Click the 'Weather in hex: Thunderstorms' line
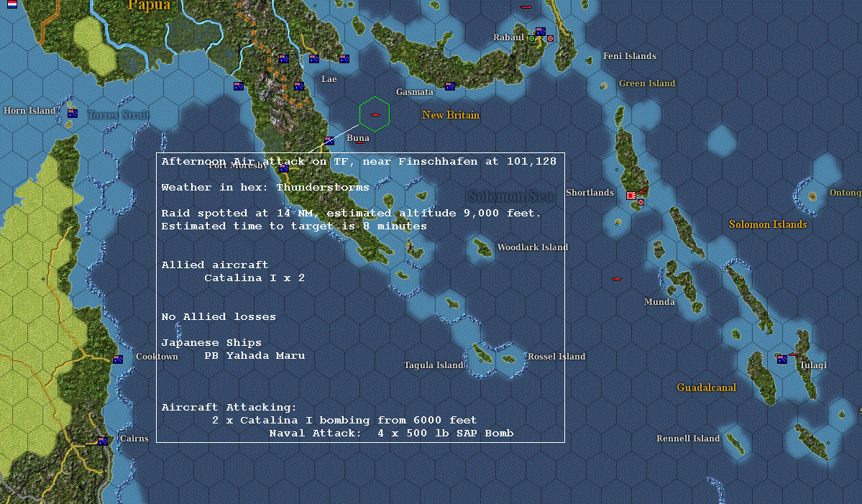 click(265, 188)
